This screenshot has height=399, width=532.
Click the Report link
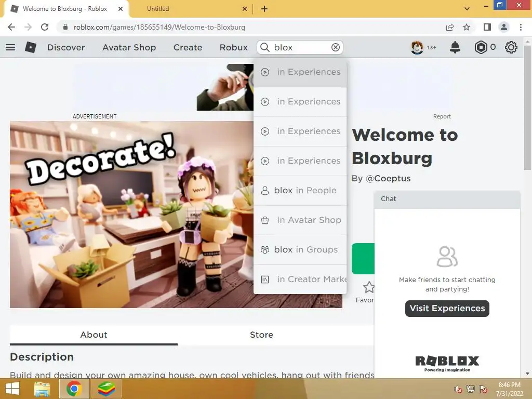tap(442, 116)
